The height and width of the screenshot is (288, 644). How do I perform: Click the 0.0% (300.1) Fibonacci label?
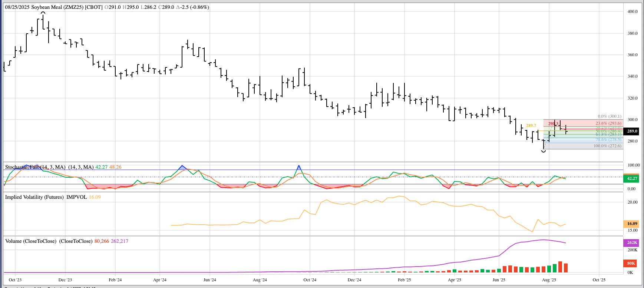point(609,116)
